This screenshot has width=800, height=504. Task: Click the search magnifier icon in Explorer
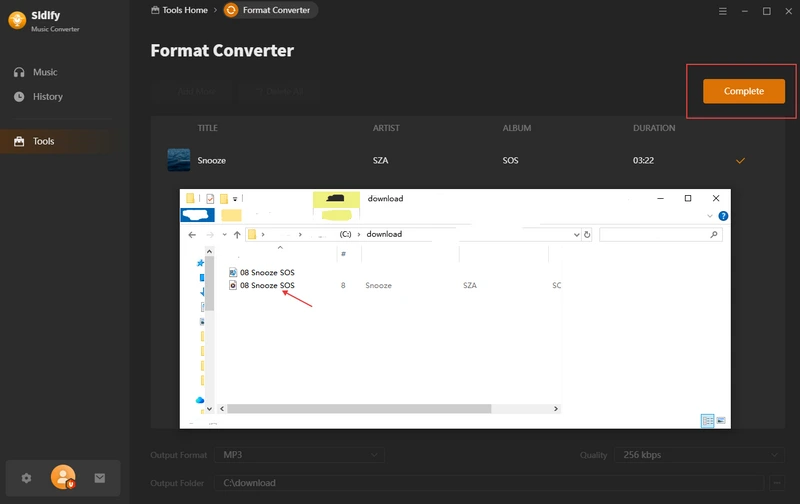click(714, 235)
